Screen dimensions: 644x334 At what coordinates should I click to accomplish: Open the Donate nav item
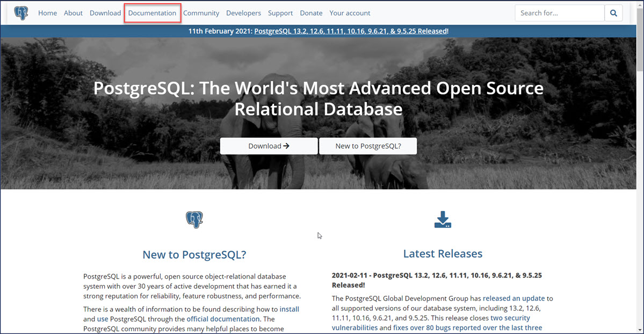(x=311, y=13)
